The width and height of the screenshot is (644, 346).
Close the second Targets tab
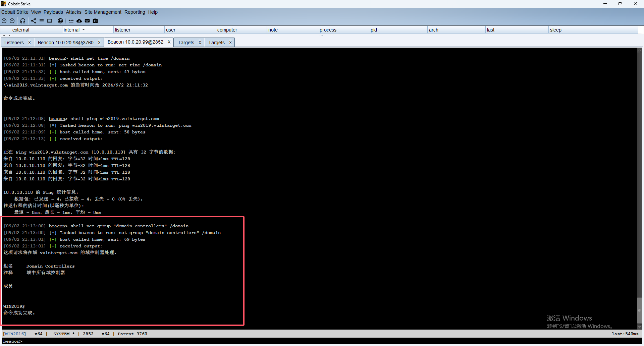(x=230, y=43)
